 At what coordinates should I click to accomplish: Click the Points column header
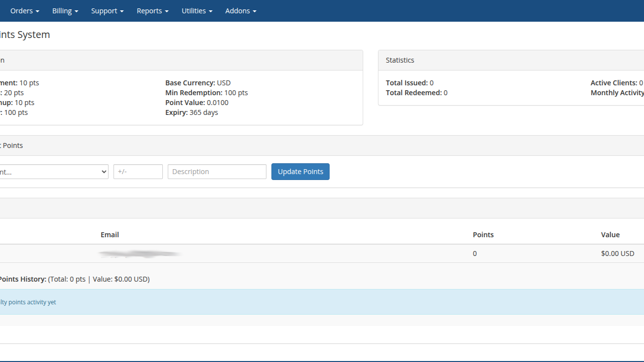(x=483, y=235)
